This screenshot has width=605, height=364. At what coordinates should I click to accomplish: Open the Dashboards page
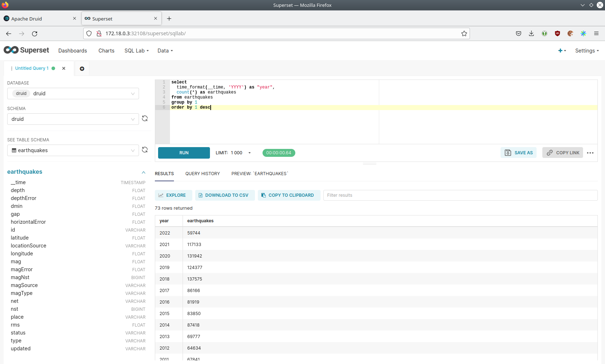[x=73, y=51]
